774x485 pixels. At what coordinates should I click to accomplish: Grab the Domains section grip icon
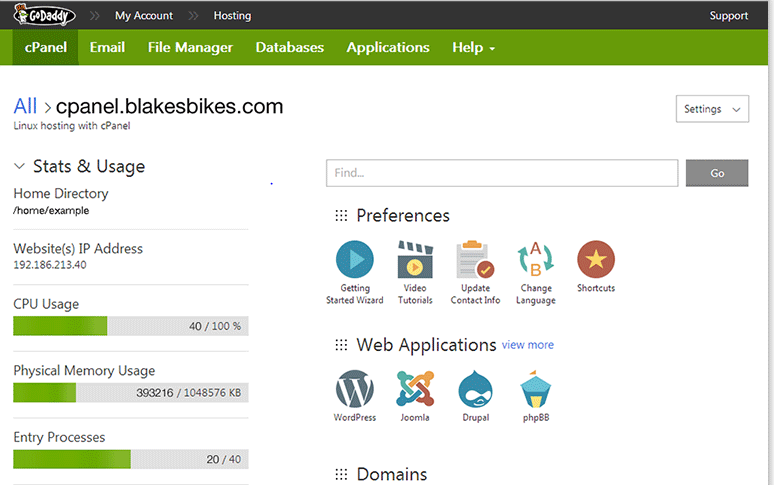[341, 474]
